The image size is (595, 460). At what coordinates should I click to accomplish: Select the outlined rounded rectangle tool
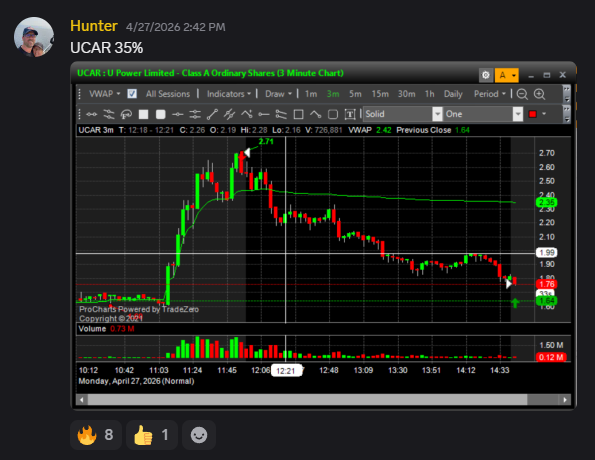coord(333,114)
